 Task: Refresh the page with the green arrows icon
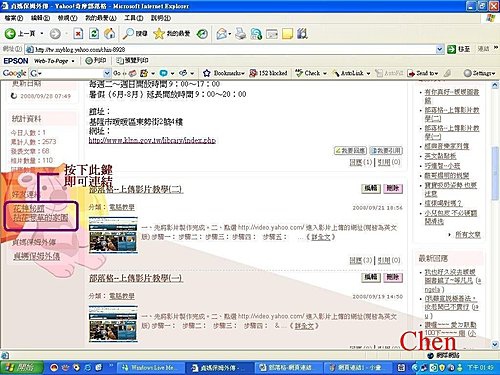(x=94, y=33)
